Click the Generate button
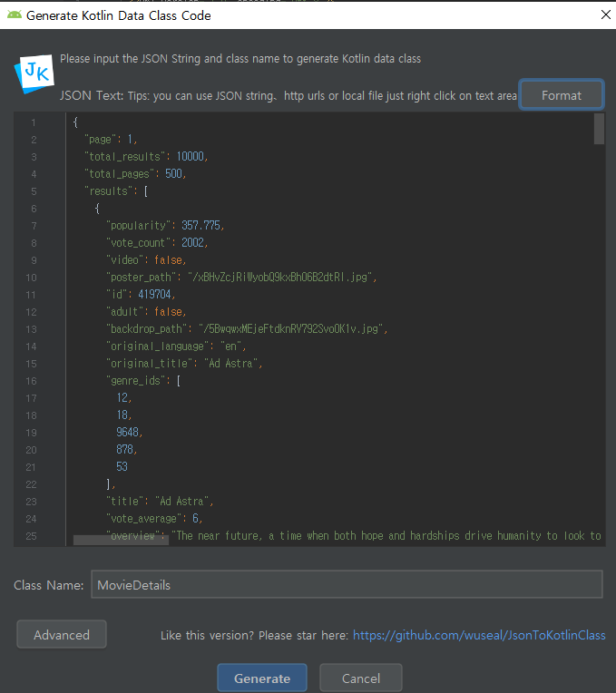This screenshot has width=616, height=693. (x=262, y=678)
